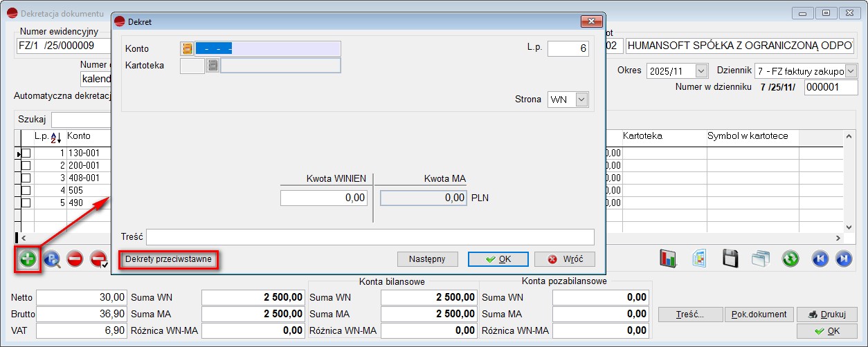Expand the Okres 2025/11 dropdown
Screen dimensions: 868x347
(x=701, y=71)
